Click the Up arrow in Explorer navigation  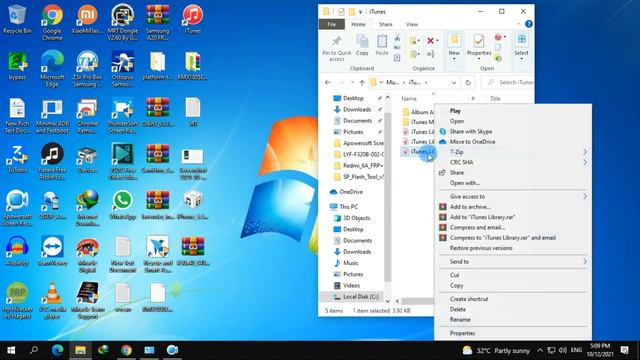coord(362,82)
